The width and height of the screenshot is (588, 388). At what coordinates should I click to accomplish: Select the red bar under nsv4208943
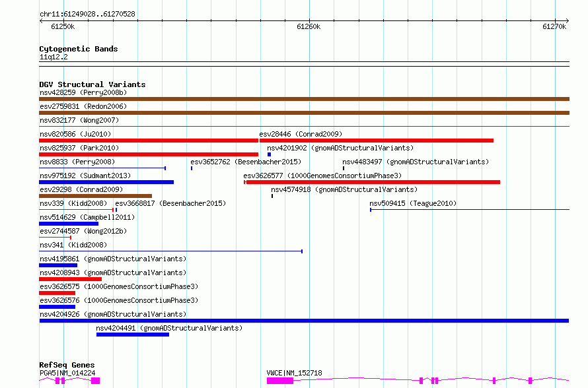click(71, 279)
